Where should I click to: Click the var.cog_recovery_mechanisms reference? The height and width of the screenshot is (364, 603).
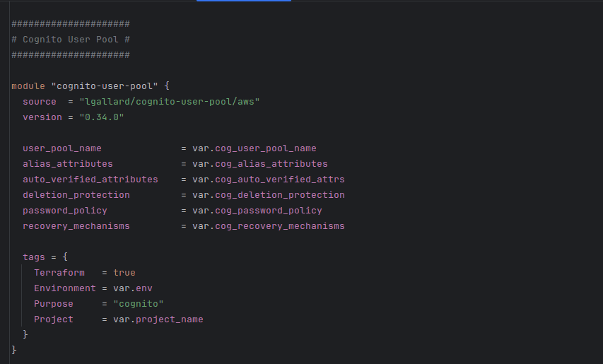[x=268, y=226]
